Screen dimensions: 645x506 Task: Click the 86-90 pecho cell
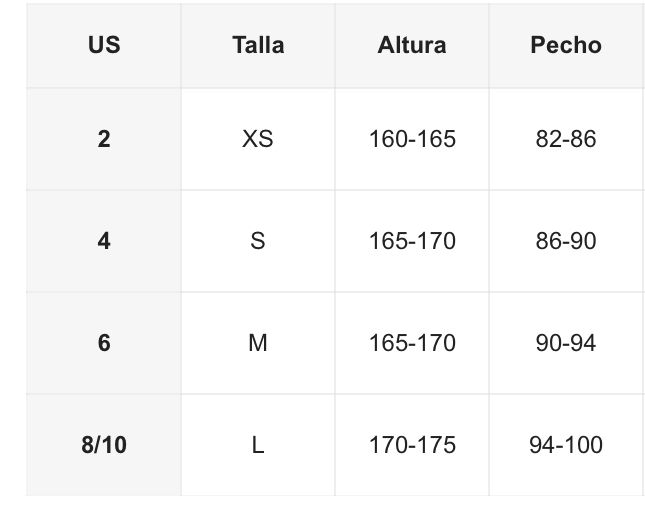[x=566, y=241]
